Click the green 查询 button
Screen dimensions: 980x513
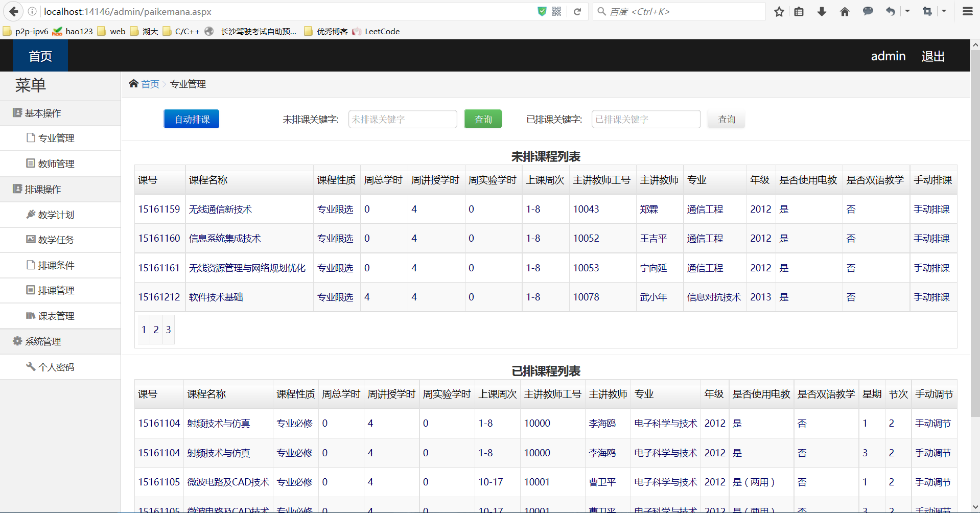483,119
